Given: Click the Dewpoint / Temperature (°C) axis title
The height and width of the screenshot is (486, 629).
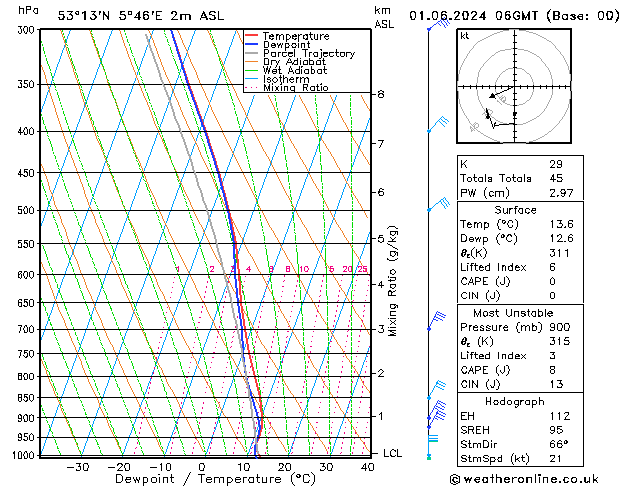Looking at the screenshot, I should pos(215,479).
